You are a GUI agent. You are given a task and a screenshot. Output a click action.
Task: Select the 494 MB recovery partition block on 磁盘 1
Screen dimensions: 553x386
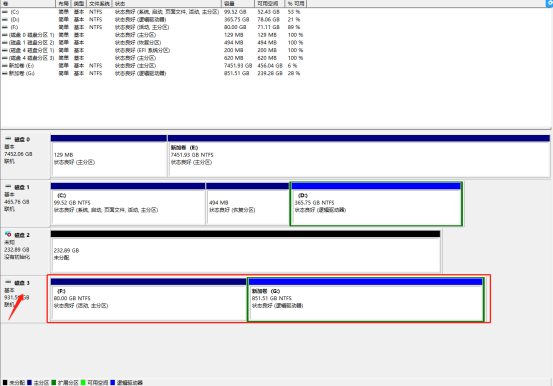click(x=248, y=204)
